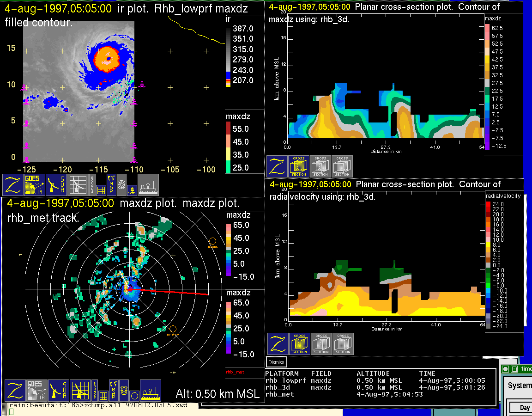Click the active yellow Cross Section icon under maxdz plot

pyautogui.click(x=299, y=166)
